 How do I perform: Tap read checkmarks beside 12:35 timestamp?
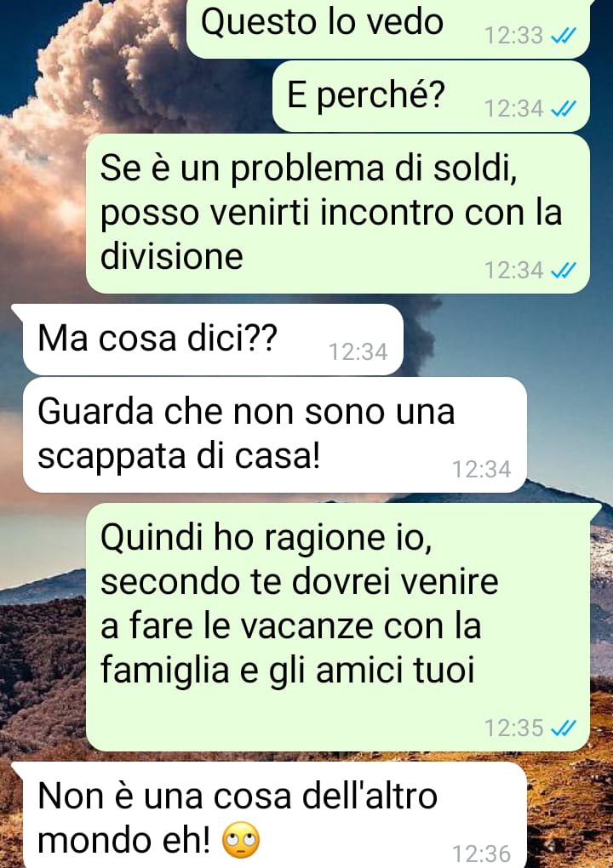tap(563, 728)
